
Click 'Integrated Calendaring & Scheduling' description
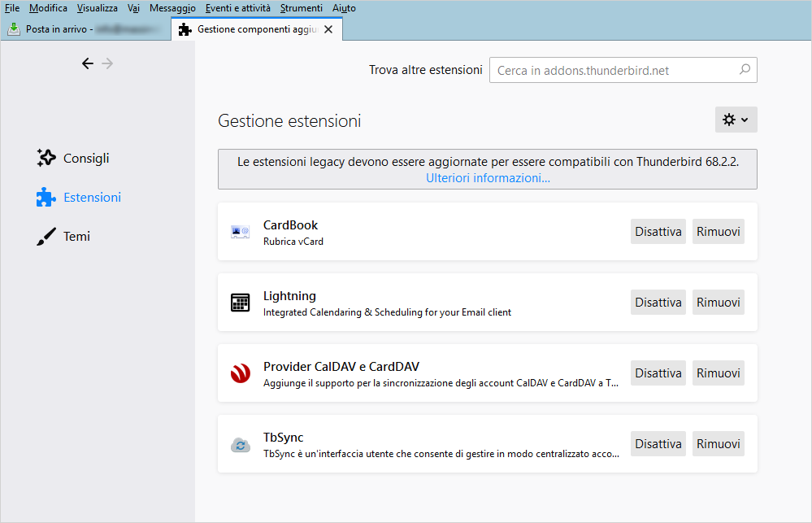[387, 312]
